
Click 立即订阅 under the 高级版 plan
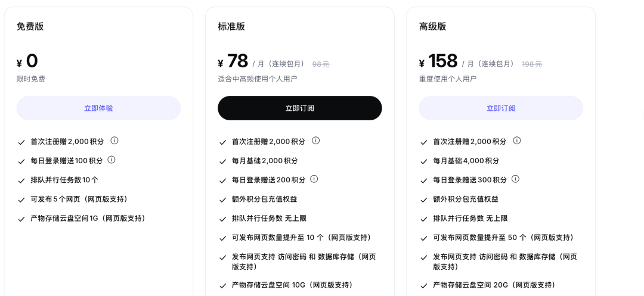501,108
